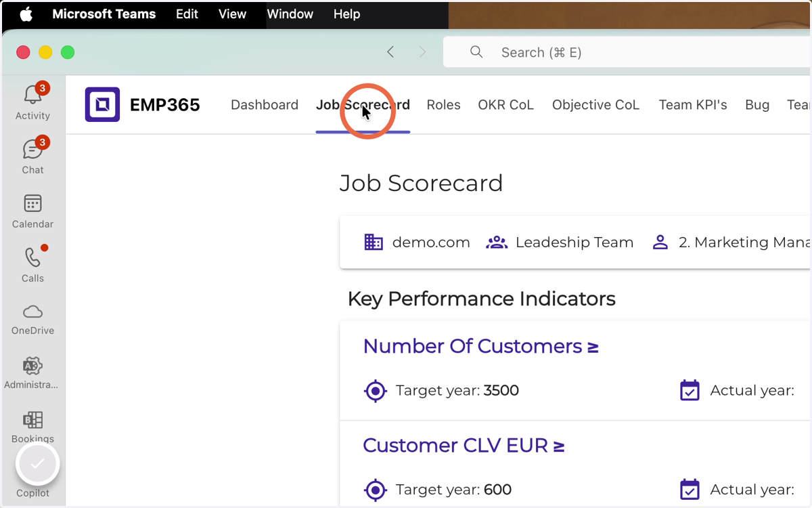Image resolution: width=812 pixels, height=508 pixels.
Task: Open the Objective CoL tab
Action: 595,105
